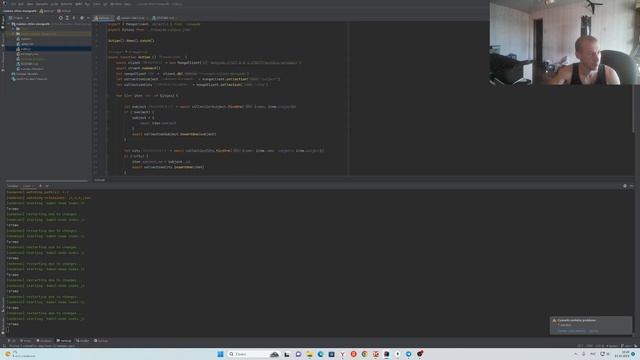Image resolution: width=640 pixels, height=360 pixels.
Task: Open Microsoft Edge from taskbar
Action: coord(320,354)
